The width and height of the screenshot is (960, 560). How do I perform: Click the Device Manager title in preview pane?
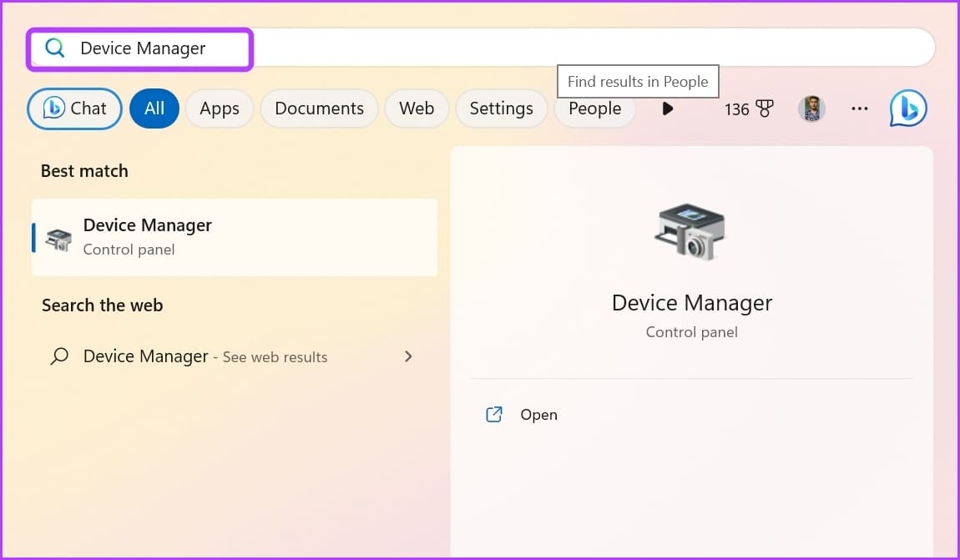click(x=692, y=303)
